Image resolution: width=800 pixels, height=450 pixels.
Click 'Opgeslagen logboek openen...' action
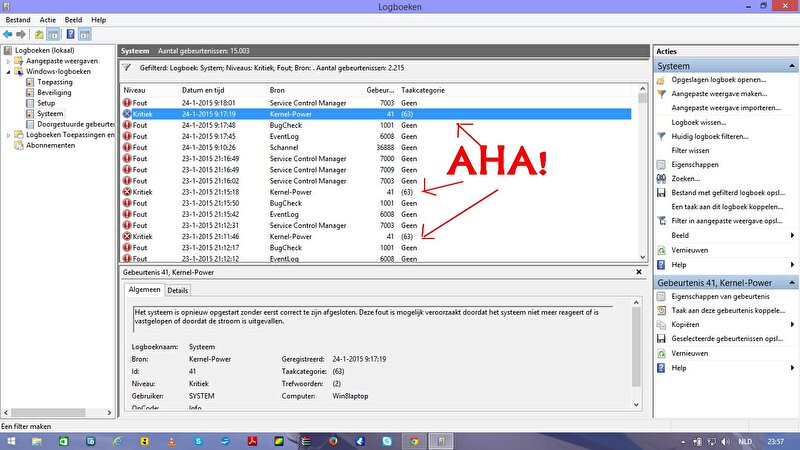[x=718, y=79]
